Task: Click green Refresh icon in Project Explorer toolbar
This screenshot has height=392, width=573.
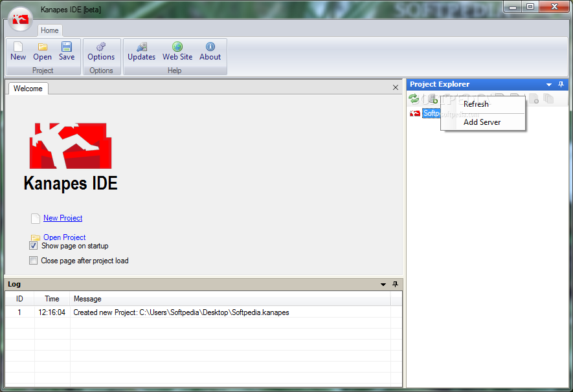Action: 414,98
